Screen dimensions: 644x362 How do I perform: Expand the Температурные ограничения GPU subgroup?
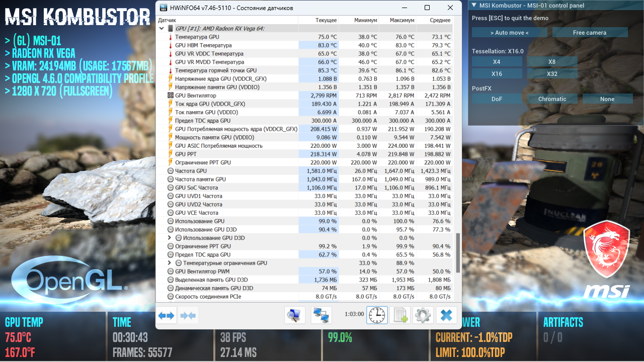(x=170, y=263)
